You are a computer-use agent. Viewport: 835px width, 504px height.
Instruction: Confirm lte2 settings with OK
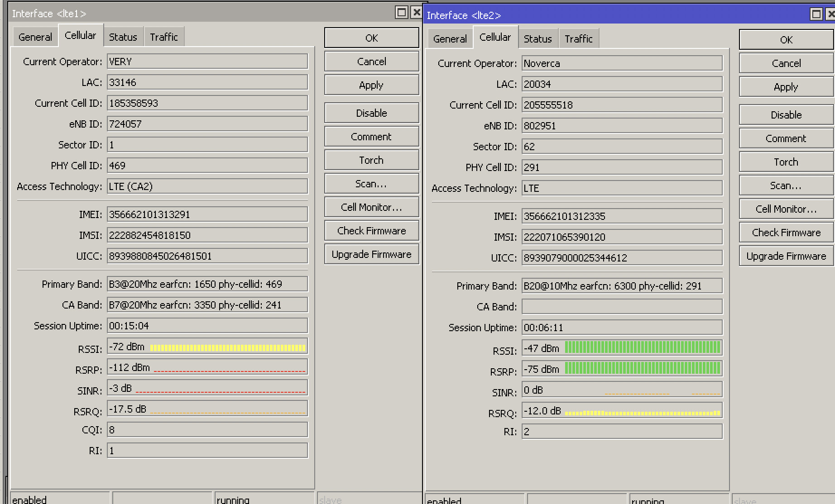(785, 40)
